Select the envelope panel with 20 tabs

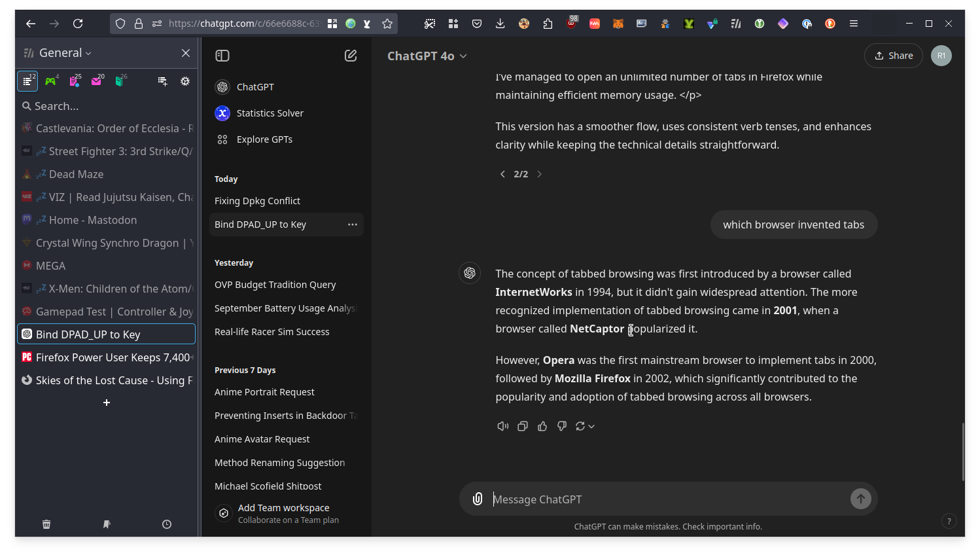(x=97, y=81)
